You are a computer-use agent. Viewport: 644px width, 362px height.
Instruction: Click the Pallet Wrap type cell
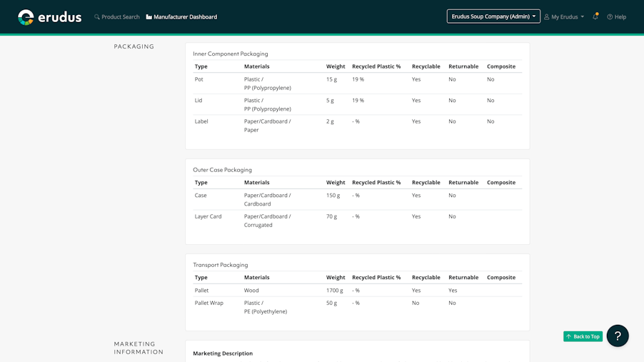208,303
